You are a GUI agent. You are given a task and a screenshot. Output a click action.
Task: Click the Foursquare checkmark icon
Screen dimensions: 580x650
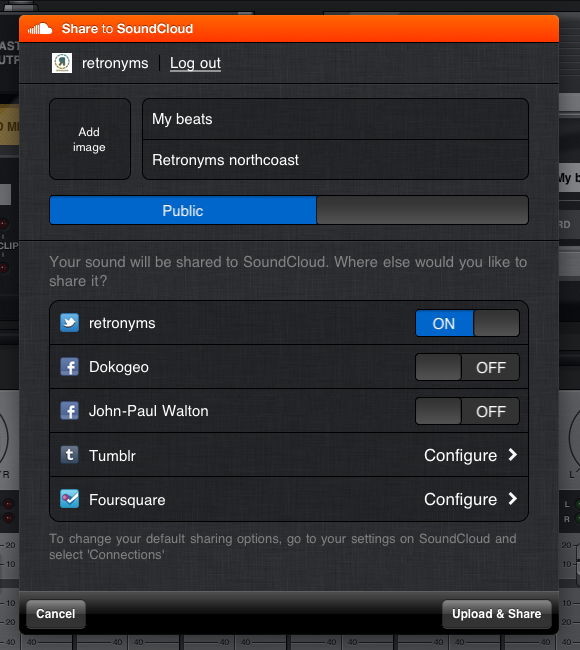tap(69, 499)
